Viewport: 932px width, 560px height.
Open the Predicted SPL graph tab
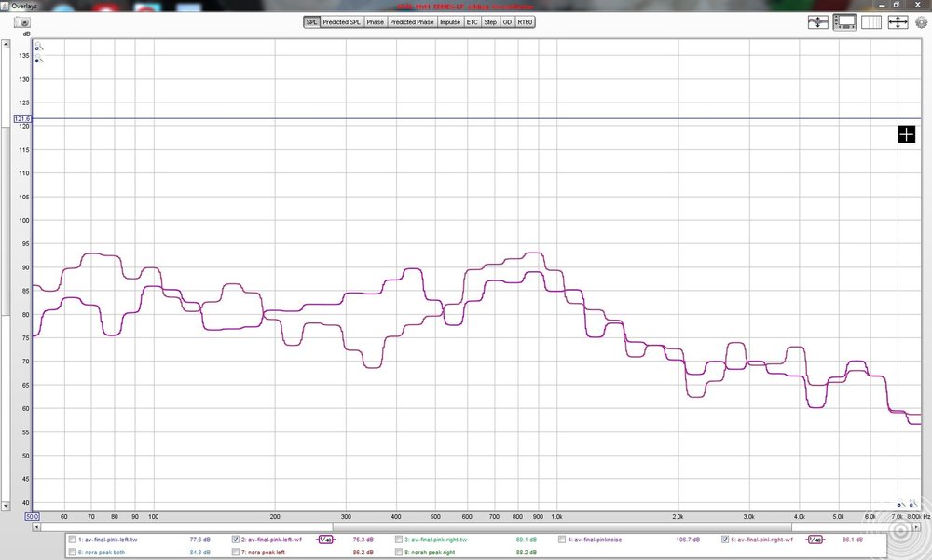(342, 22)
